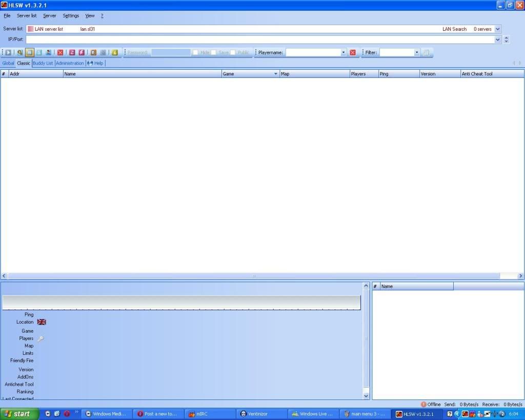Open the Playername dropdown list
The width and height of the screenshot is (525, 420).
tap(344, 52)
